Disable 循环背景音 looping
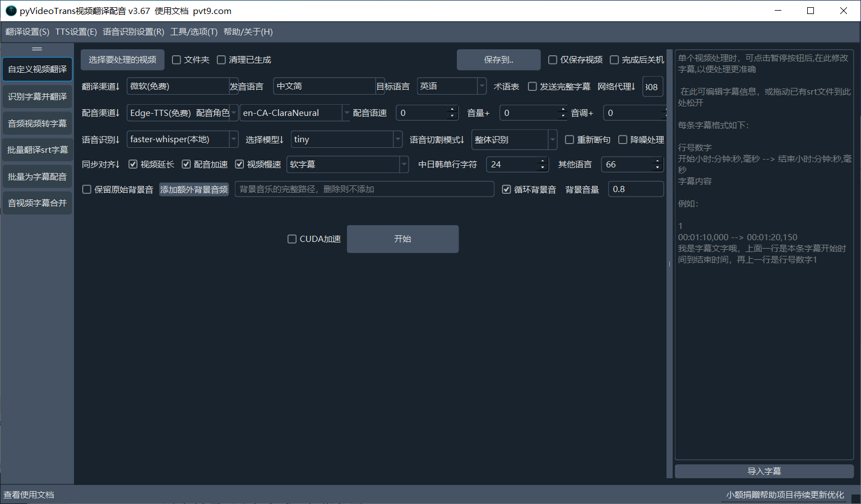The height and width of the screenshot is (504, 861). pos(507,189)
